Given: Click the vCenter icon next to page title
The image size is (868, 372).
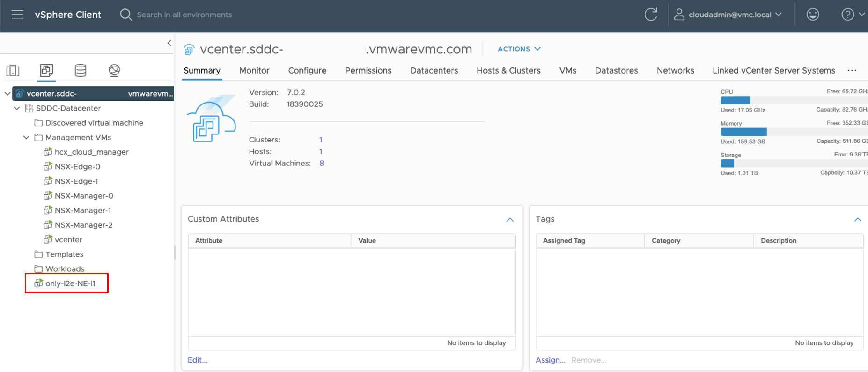Looking at the screenshot, I should coord(189,49).
